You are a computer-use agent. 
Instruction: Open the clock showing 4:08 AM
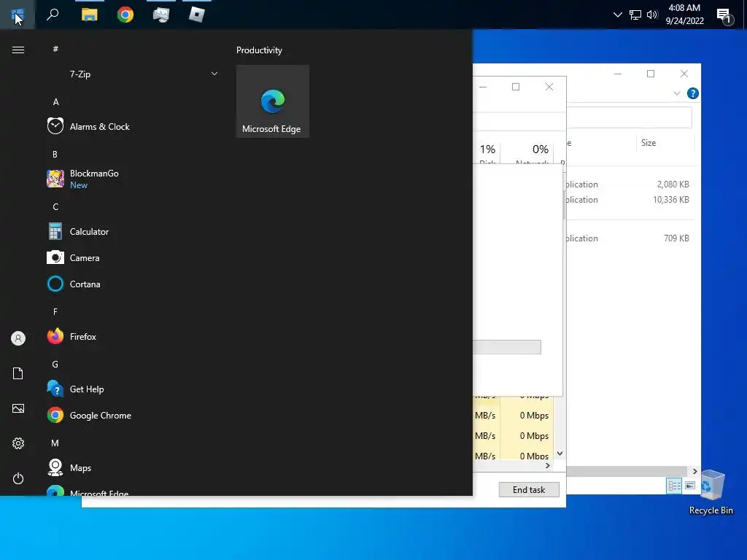click(684, 15)
